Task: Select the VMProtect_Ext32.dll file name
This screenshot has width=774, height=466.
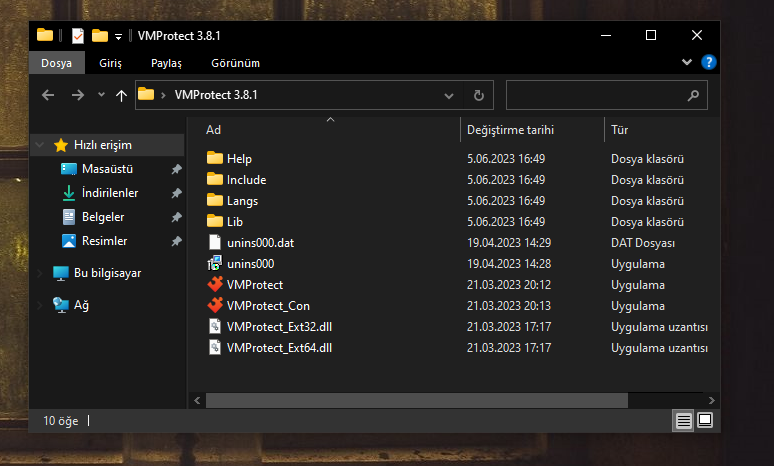Action: coord(279,327)
